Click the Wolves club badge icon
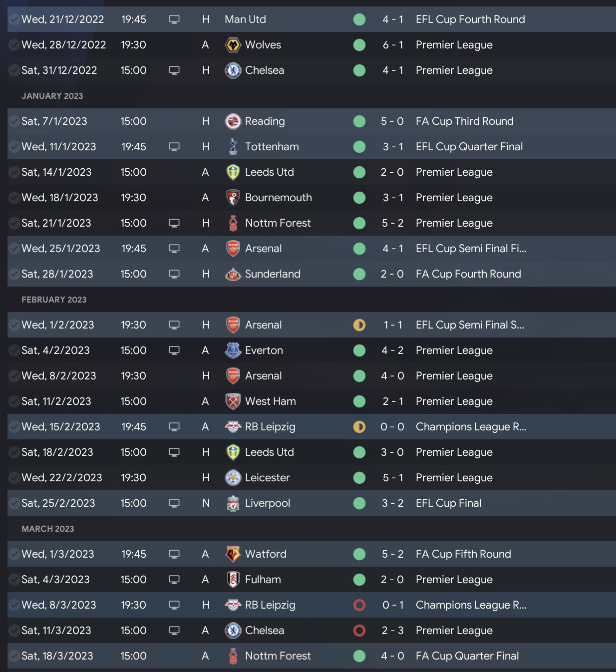616x672 pixels. coord(233,45)
